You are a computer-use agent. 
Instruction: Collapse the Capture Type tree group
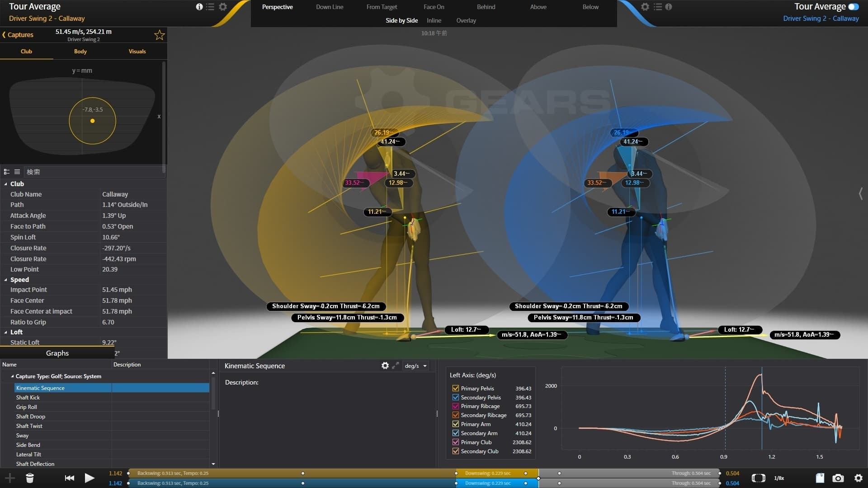point(12,376)
